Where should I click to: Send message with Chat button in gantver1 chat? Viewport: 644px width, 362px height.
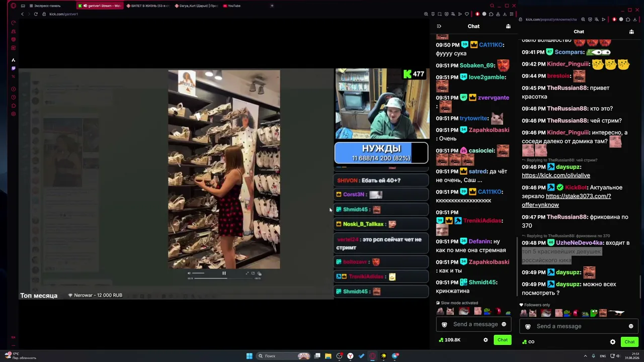[503, 340]
